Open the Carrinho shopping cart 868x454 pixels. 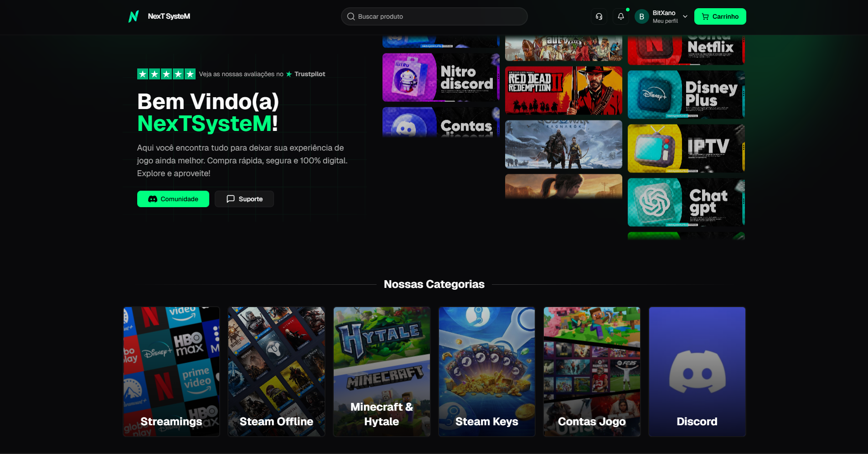click(x=720, y=16)
